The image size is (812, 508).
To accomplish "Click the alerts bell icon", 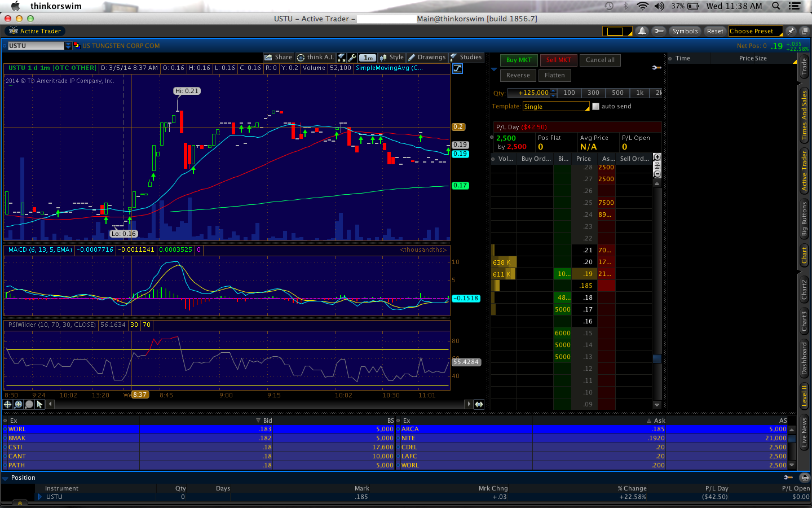I will [x=642, y=31].
